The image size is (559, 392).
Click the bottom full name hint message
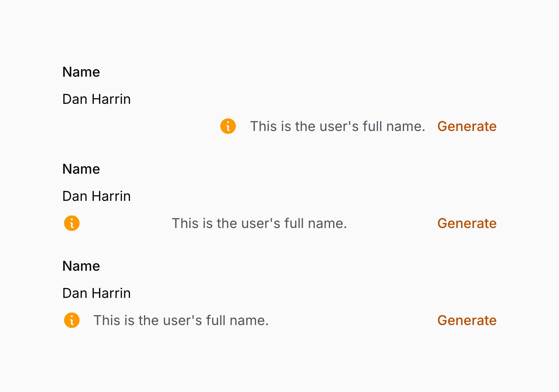(181, 320)
